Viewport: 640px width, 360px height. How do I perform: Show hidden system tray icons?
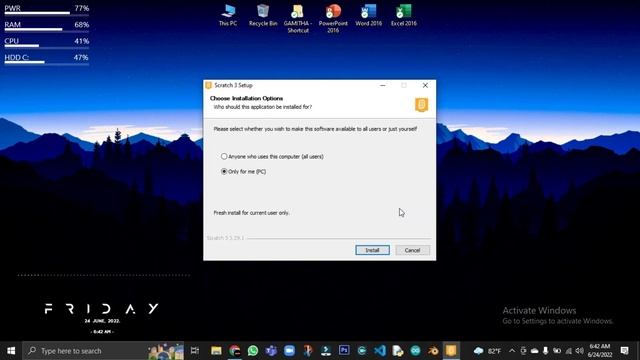[x=512, y=351]
